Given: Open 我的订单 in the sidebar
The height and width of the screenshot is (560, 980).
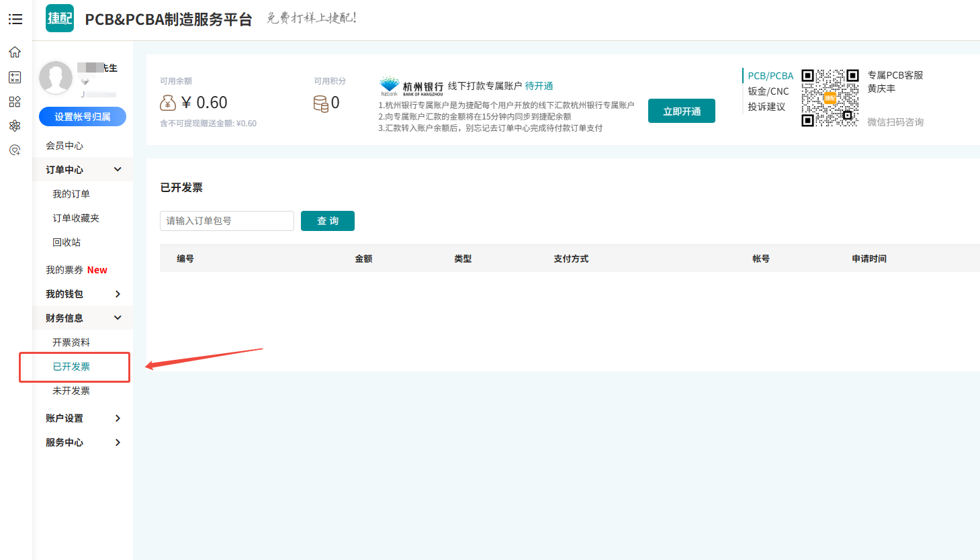Looking at the screenshot, I should tap(71, 194).
